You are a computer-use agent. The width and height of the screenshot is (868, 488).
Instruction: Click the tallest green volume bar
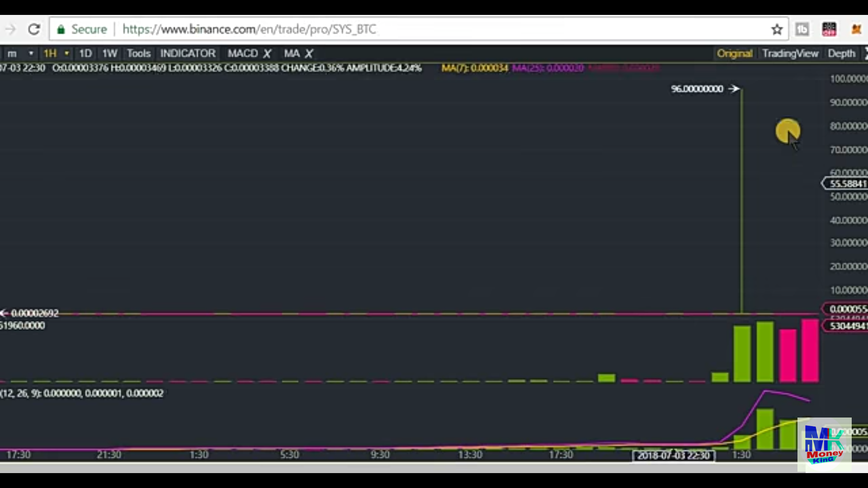pyautogui.click(x=765, y=352)
